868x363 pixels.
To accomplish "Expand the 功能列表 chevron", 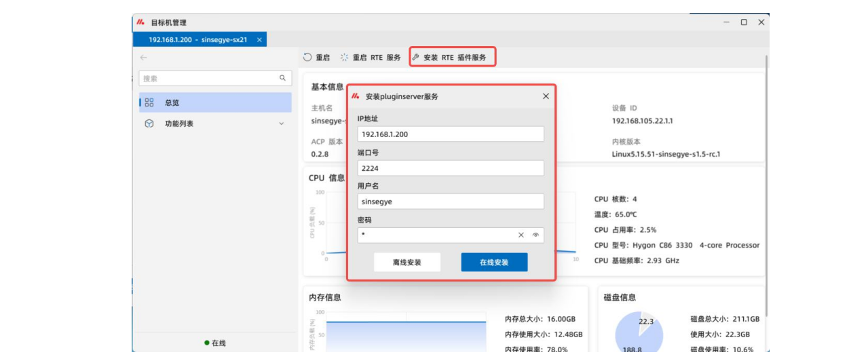I will (x=282, y=124).
